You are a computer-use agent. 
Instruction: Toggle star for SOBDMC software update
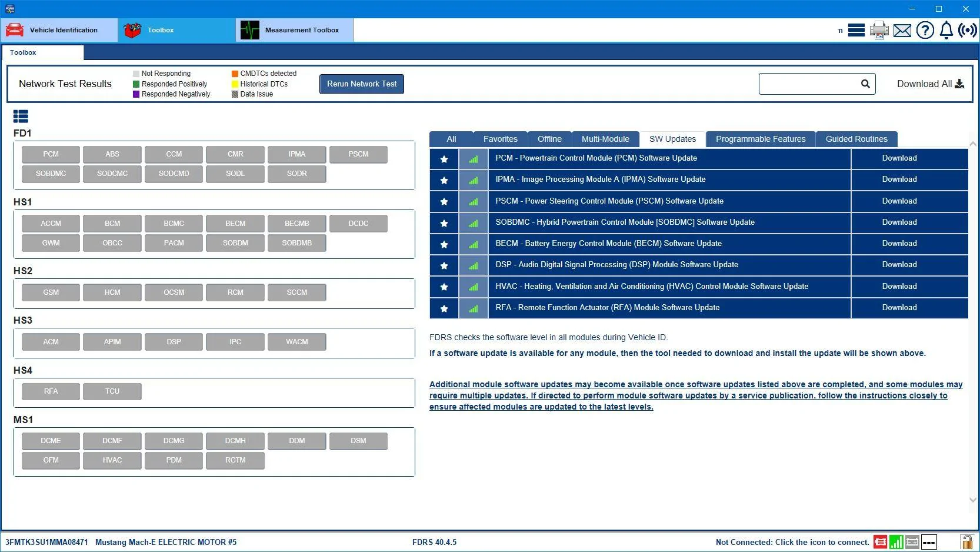click(x=444, y=222)
